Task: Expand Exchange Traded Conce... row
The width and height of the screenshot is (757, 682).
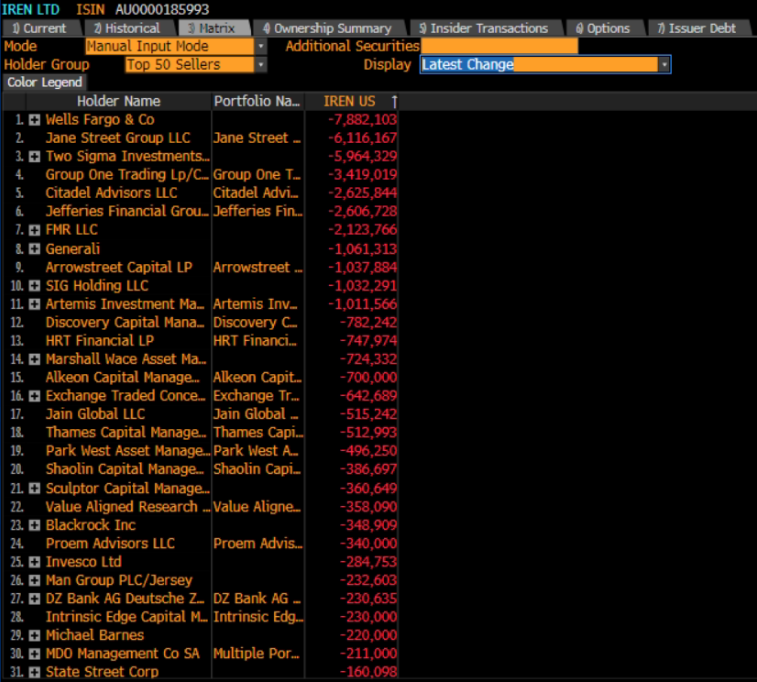Action: point(34,396)
